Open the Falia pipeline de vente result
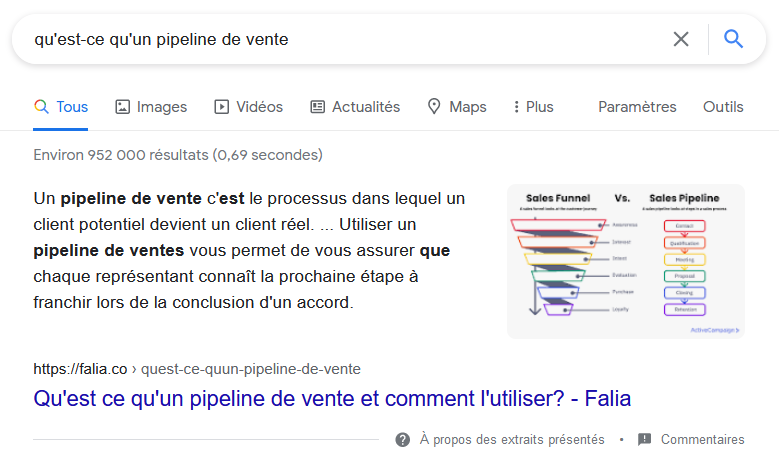Viewport: 779px width, 462px height. tap(331, 398)
